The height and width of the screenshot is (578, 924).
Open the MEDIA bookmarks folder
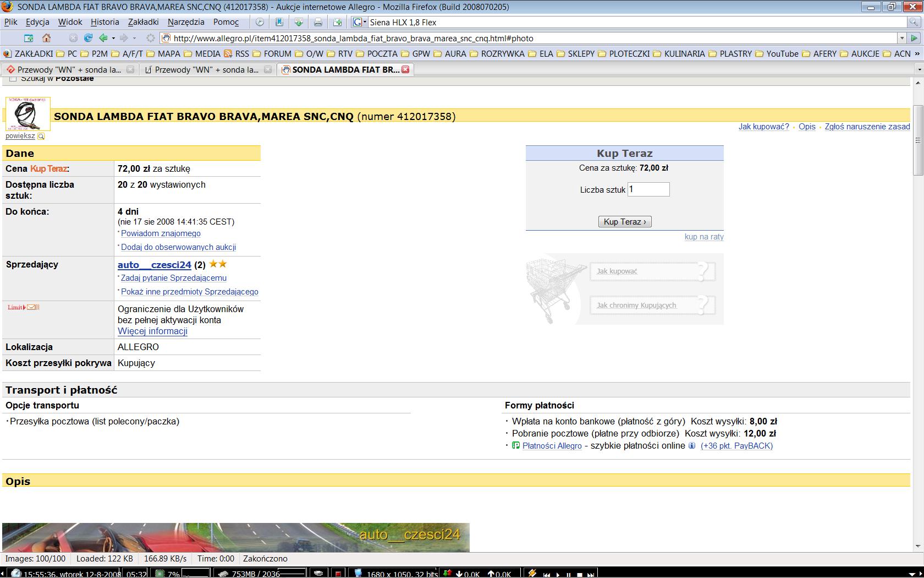pyautogui.click(x=202, y=53)
